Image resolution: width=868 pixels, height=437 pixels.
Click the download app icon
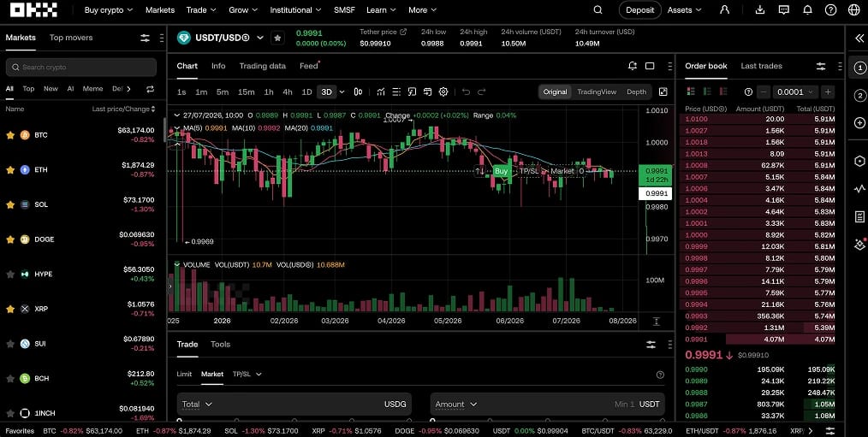(760, 10)
